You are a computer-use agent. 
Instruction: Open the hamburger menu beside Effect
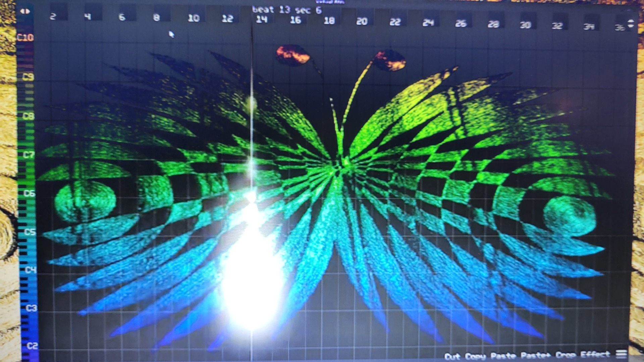621,354
